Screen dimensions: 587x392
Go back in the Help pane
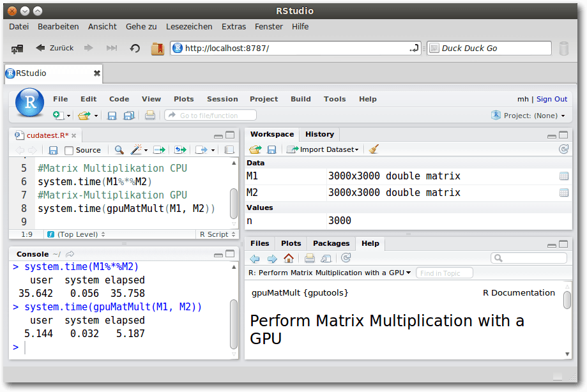(x=255, y=259)
